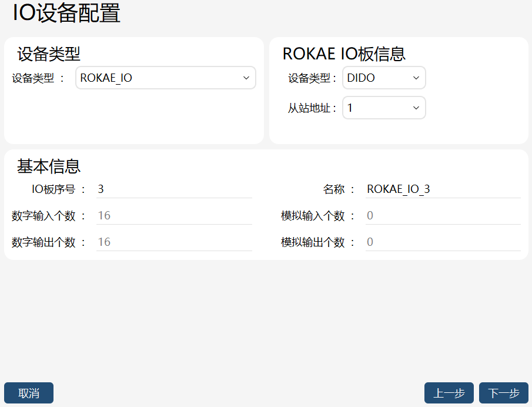Viewport: 532px width, 407px height.
Task: Click the IO设备配置 page title
Action: (66, 14)
